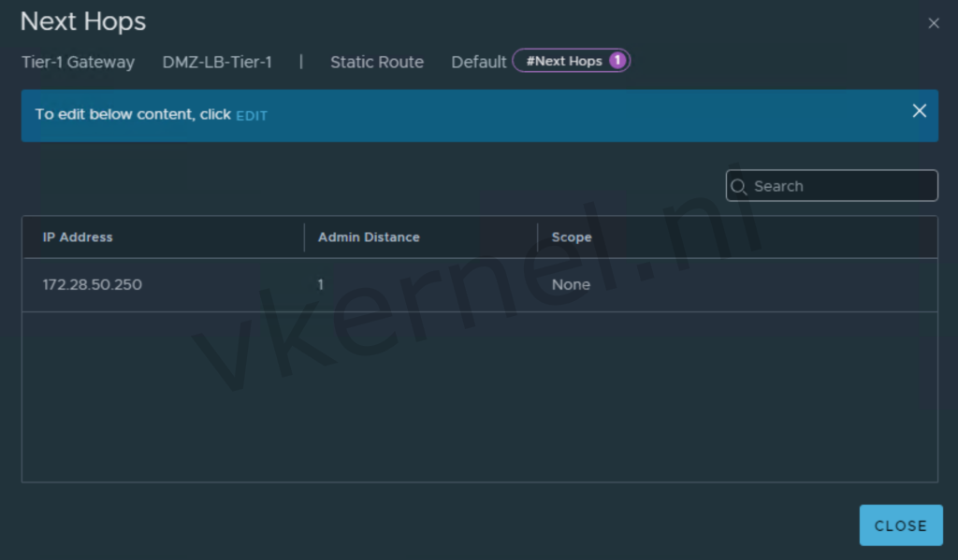Click the divider between IP Address and Admin Distance

click(304, 237)
